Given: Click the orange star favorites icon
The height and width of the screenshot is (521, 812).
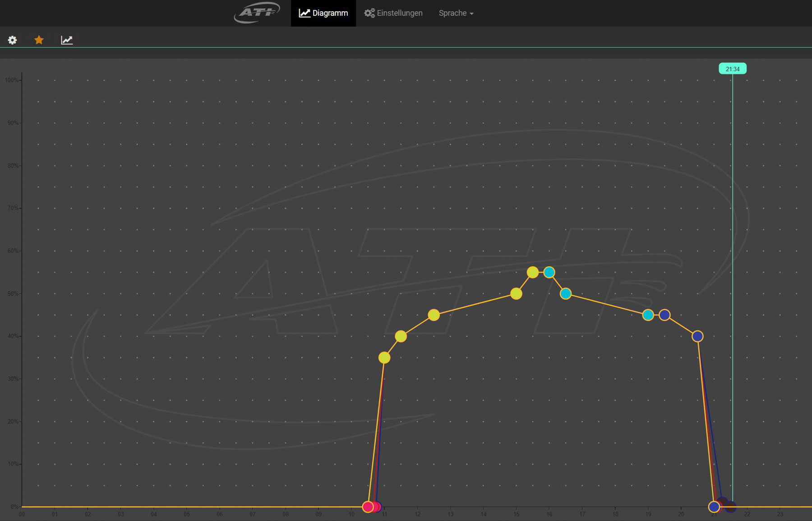Looking at the screenshot, I should [x=39, y=40].
